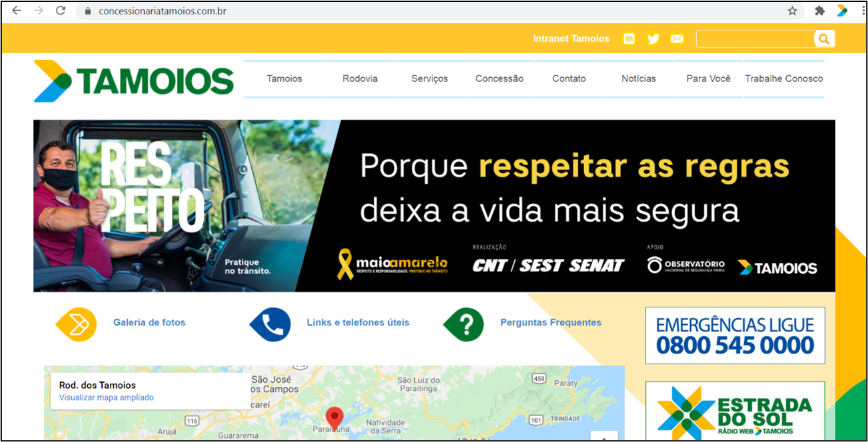Click the green question mark icon
The image size is (868, 442).
coord(464,325)
